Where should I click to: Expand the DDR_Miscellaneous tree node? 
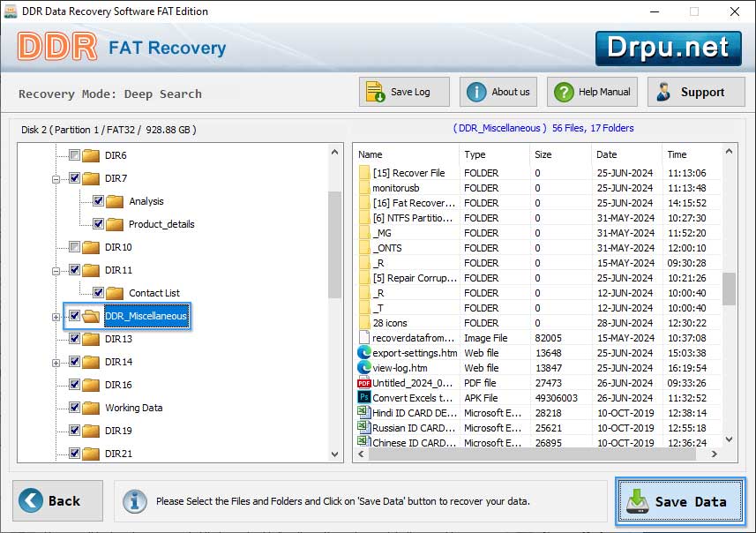pos(56,317)
